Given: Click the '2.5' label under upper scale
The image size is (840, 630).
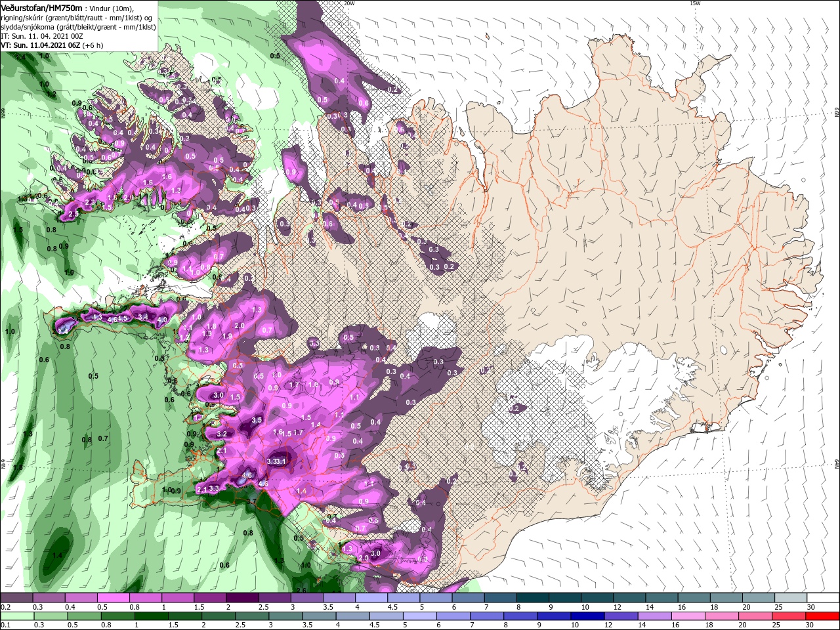Looking at the screenshot, I should [264, 607].
